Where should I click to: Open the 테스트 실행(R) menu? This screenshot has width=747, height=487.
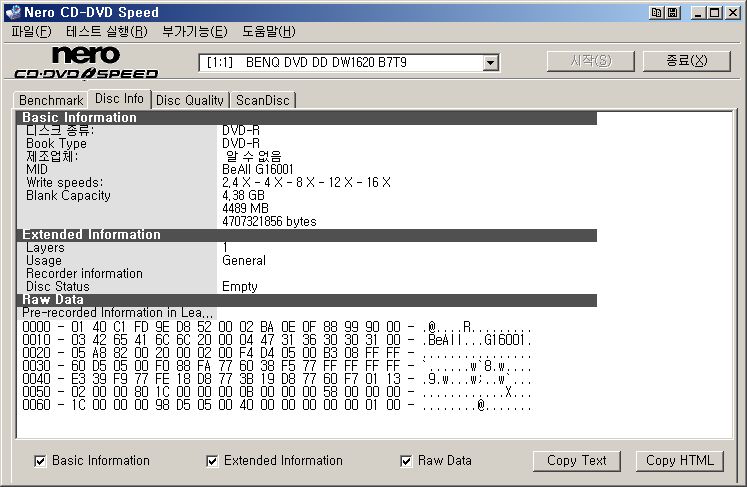[x=107, y=31]
